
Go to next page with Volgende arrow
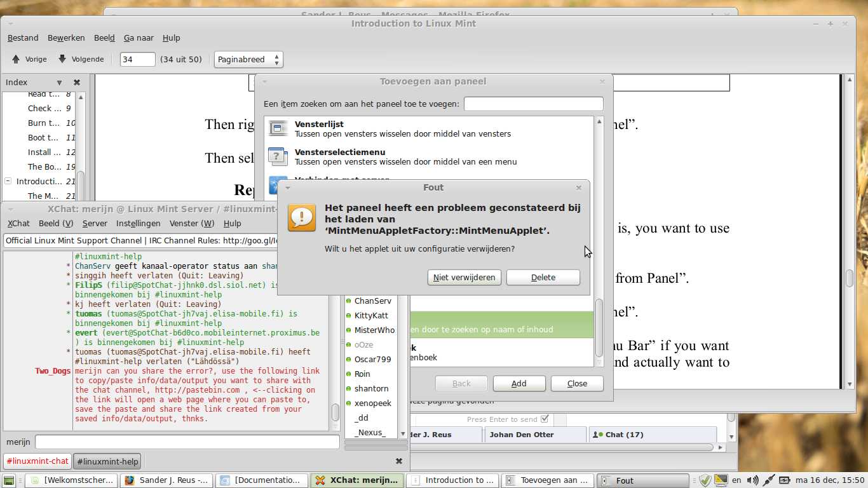click(x=80, y=59)
